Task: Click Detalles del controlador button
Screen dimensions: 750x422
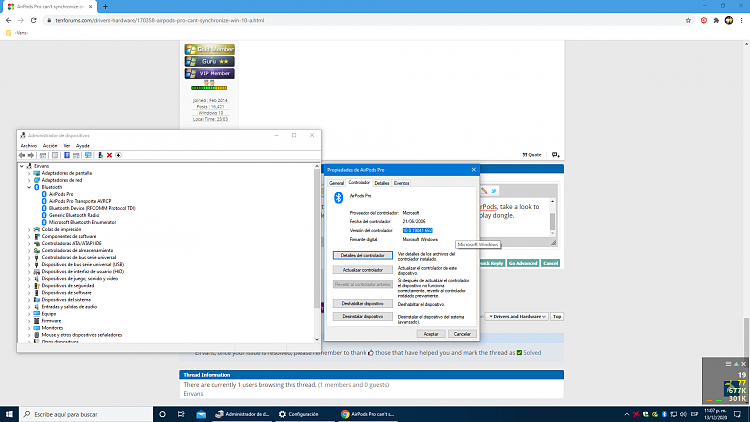Action: coord(363,255)
